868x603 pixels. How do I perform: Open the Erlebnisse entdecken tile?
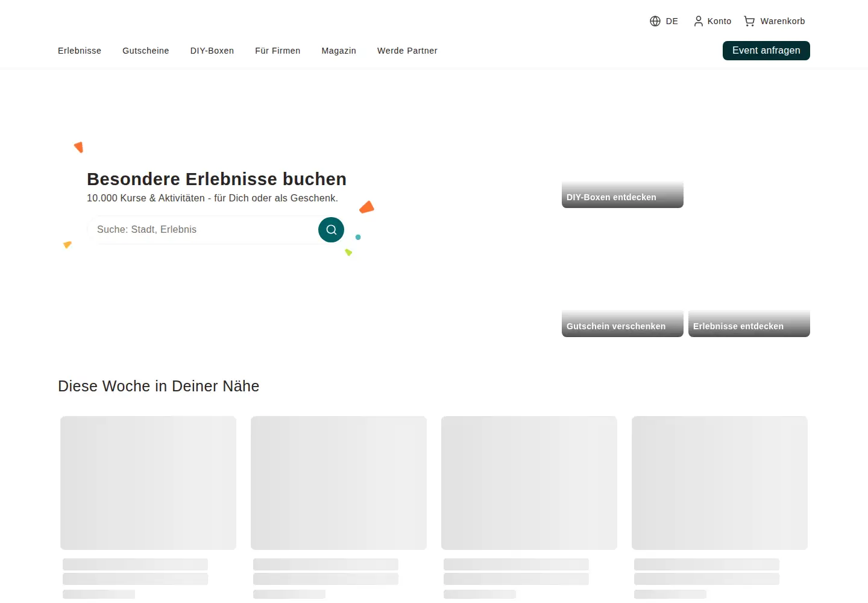[749, 276]
